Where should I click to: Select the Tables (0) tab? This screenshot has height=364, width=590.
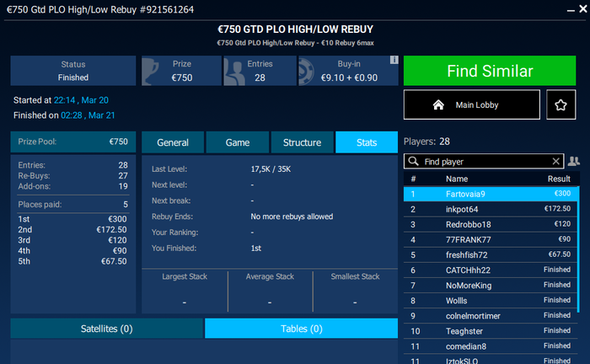tap(302, 329)
